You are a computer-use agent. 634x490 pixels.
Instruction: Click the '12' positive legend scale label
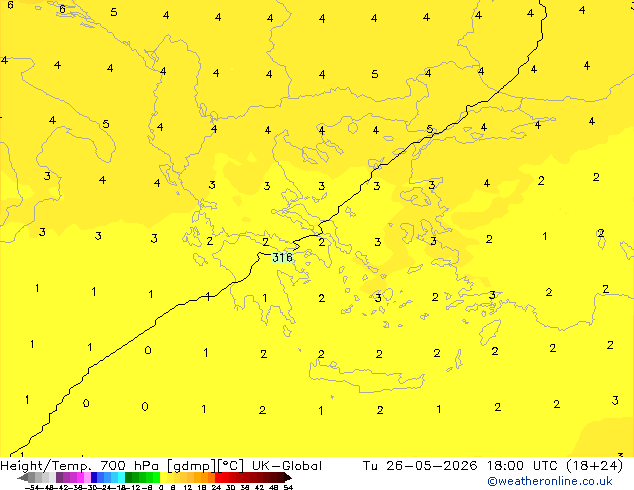pos(188,487)
